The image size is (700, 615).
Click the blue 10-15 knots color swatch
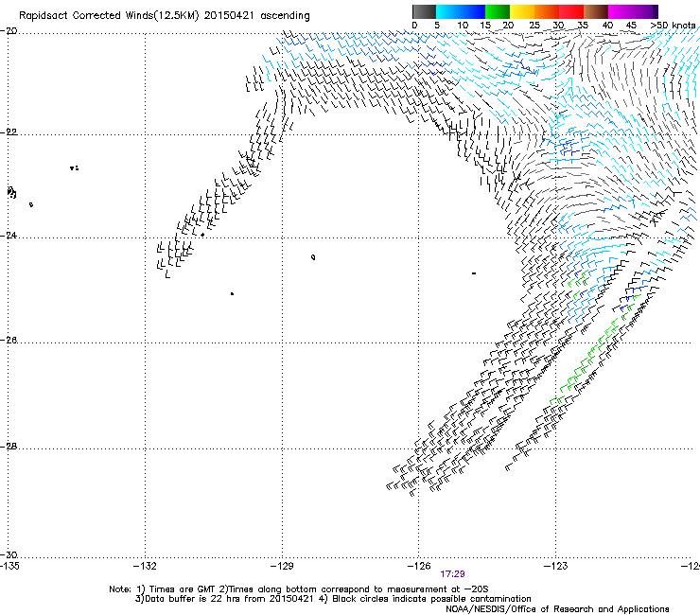(473, 11)
